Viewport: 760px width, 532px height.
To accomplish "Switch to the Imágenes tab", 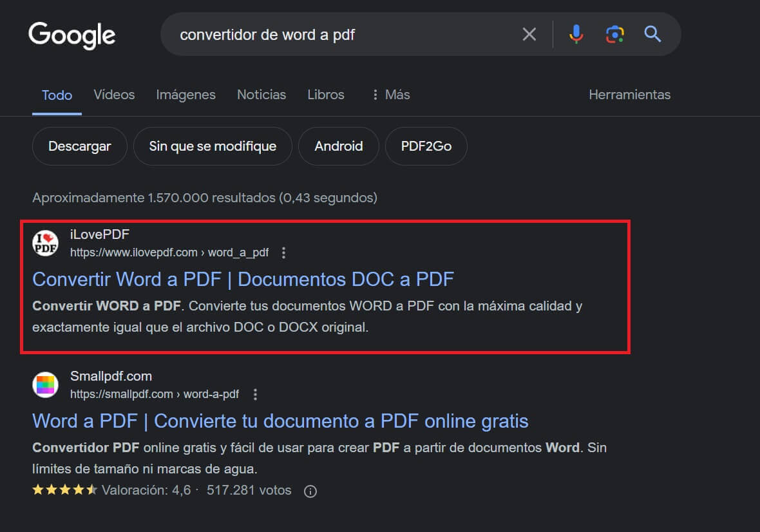I will tap(185, 95).
